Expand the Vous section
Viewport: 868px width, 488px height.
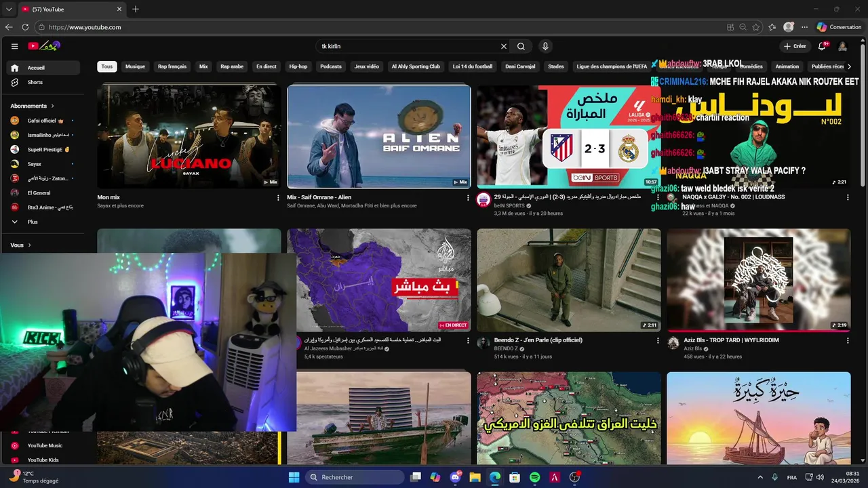pos(21,245)
